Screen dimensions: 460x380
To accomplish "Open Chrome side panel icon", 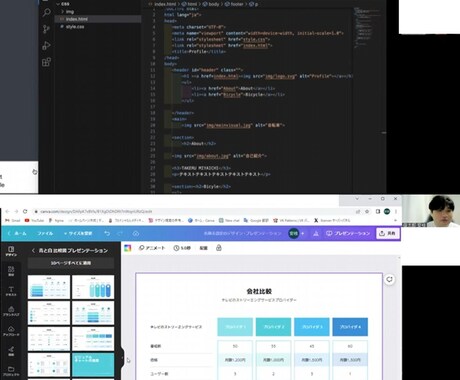I will coord(378,211).
